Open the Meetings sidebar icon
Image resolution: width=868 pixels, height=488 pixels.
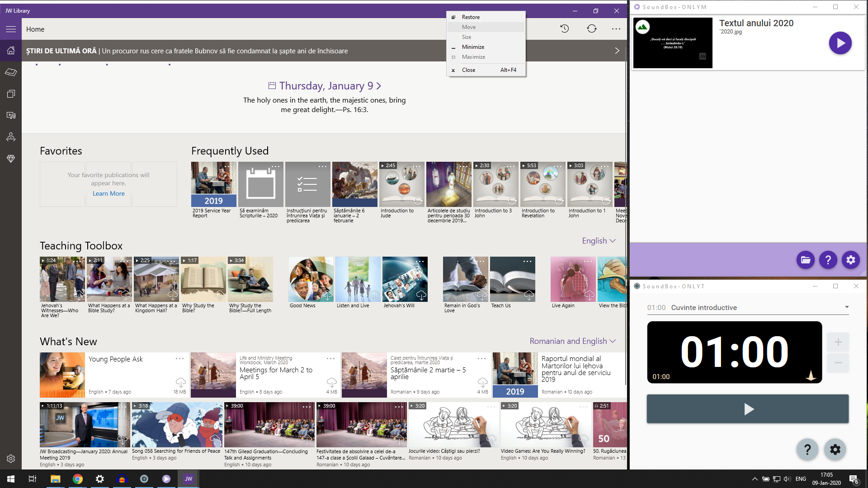tap(11, 137)
